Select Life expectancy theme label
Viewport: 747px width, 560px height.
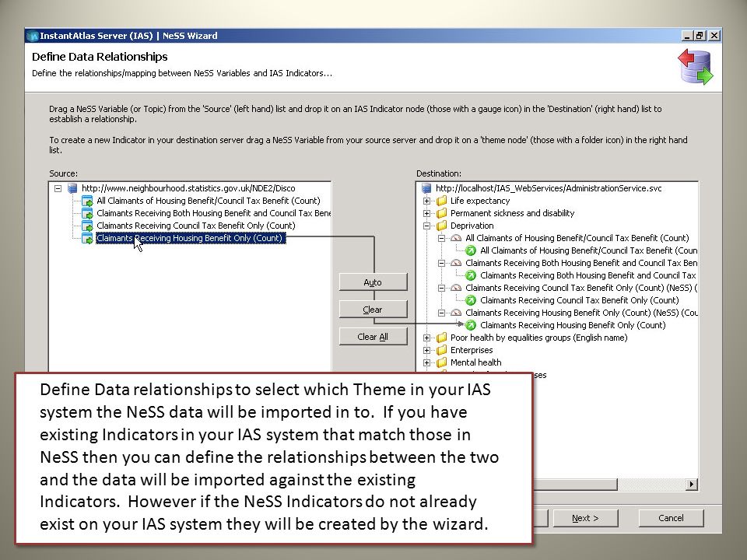480,201
